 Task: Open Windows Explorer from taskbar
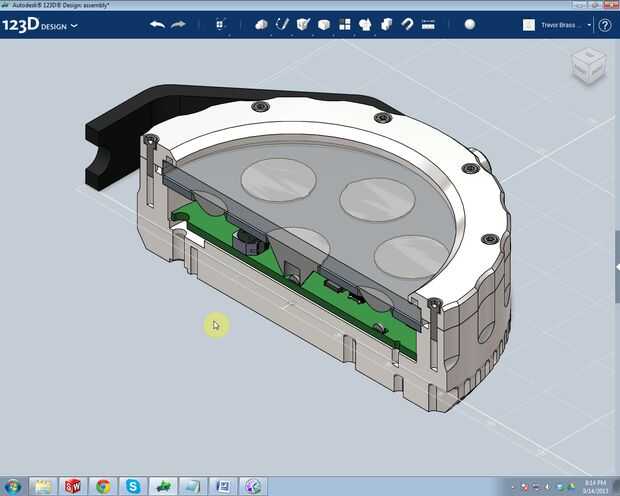pos(42,486)
